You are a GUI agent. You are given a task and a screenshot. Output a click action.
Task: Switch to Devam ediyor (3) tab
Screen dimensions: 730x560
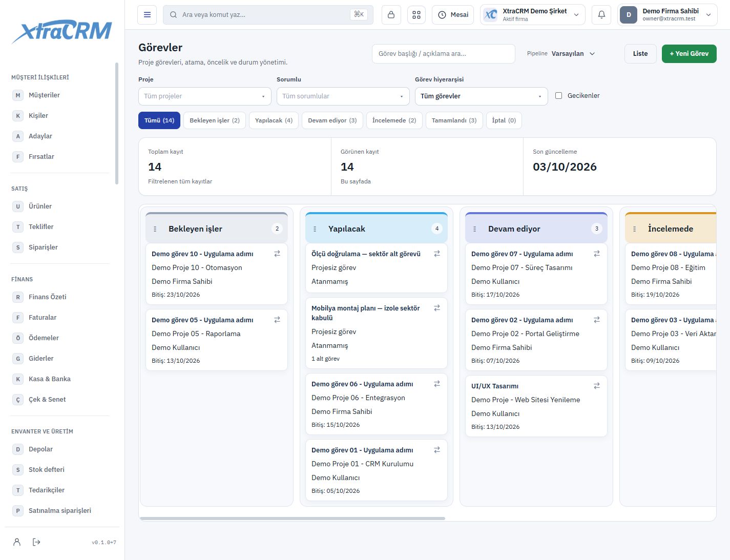(x=332, y=120)
